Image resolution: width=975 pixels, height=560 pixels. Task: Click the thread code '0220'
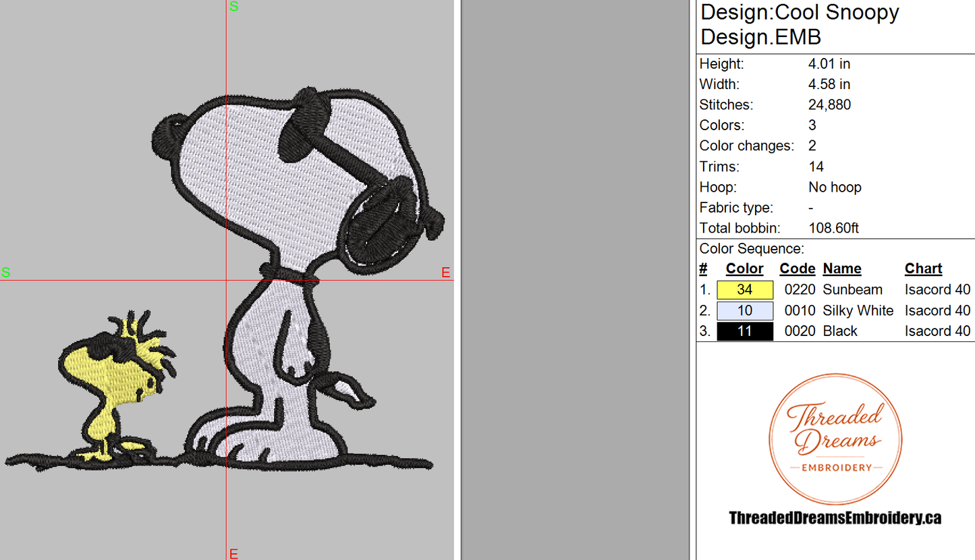[x=800, y=290]
